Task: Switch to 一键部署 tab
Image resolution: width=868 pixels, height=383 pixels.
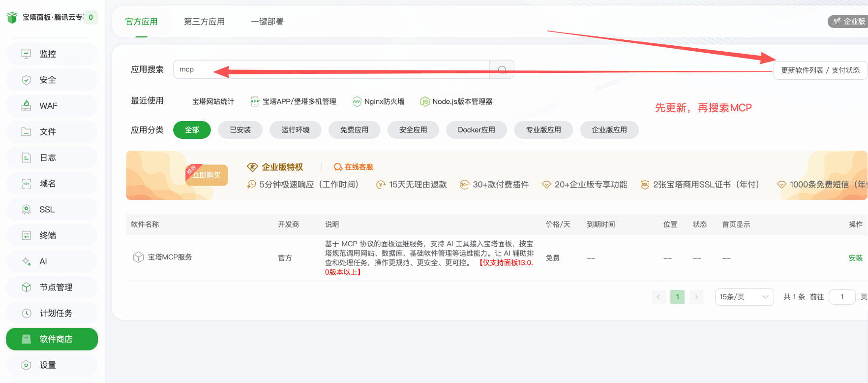Action: [x=267, y=22]
